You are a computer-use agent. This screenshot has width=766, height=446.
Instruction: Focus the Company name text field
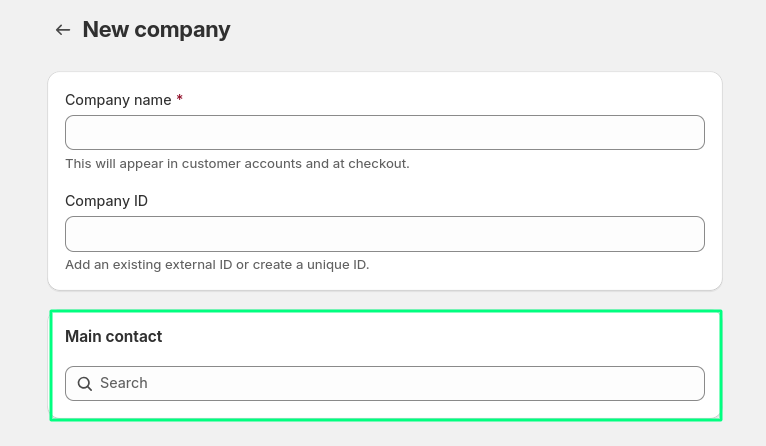(384, 133)
